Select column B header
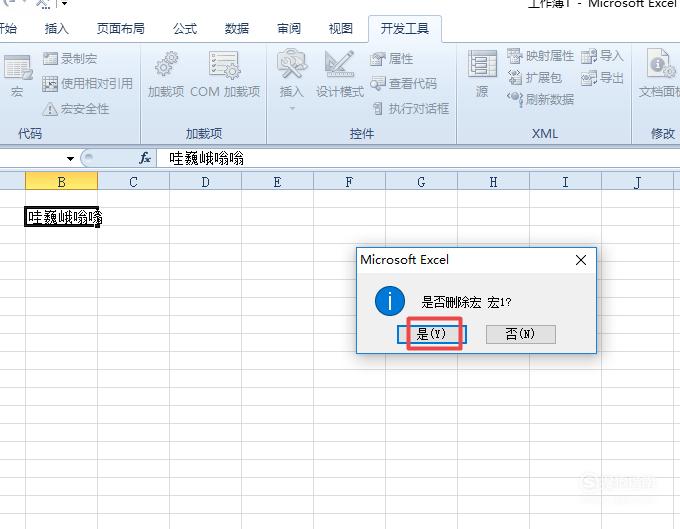Image resolution: width=680 pixels, height=529 pixels. click(x=62, y=182)
